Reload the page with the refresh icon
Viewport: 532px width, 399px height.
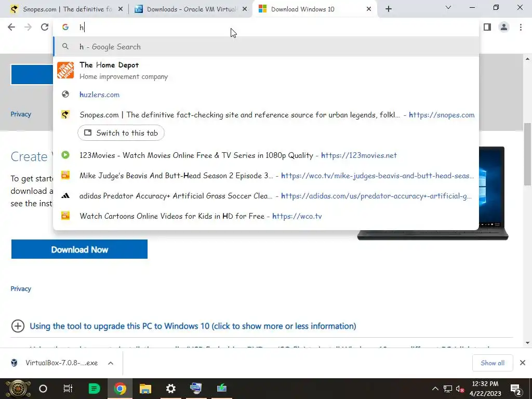[x=45, y=27]
